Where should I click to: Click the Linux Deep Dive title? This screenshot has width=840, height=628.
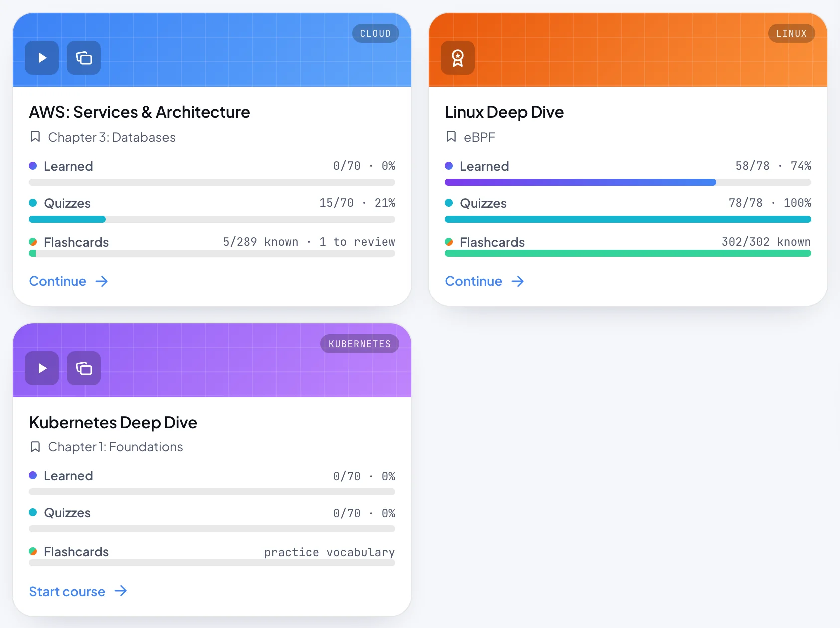pyautogui.click(x=504, y=112)
